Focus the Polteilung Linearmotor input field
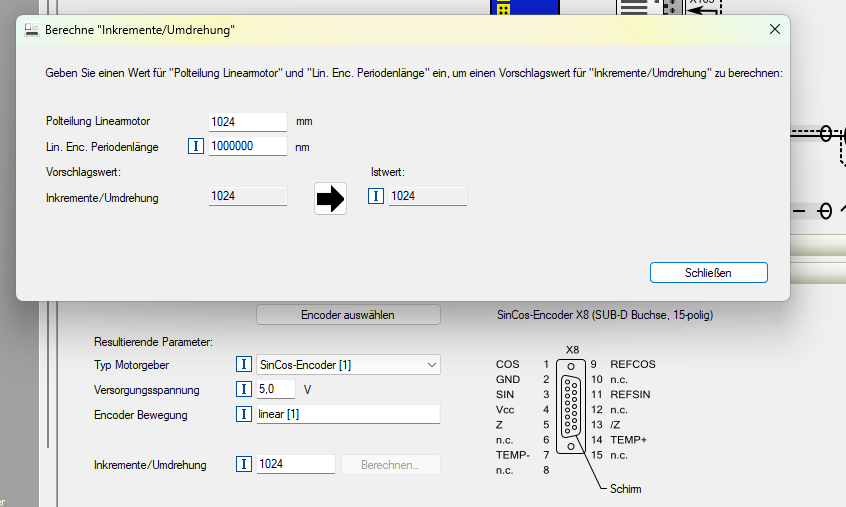Viewport: 846px width, 507px height. (x=248, y=121)
